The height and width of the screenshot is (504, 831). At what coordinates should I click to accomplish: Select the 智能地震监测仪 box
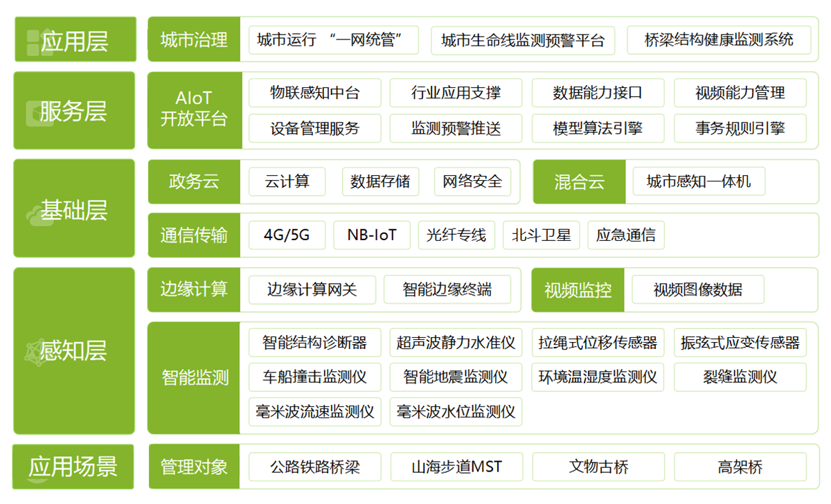coord(456,377)
